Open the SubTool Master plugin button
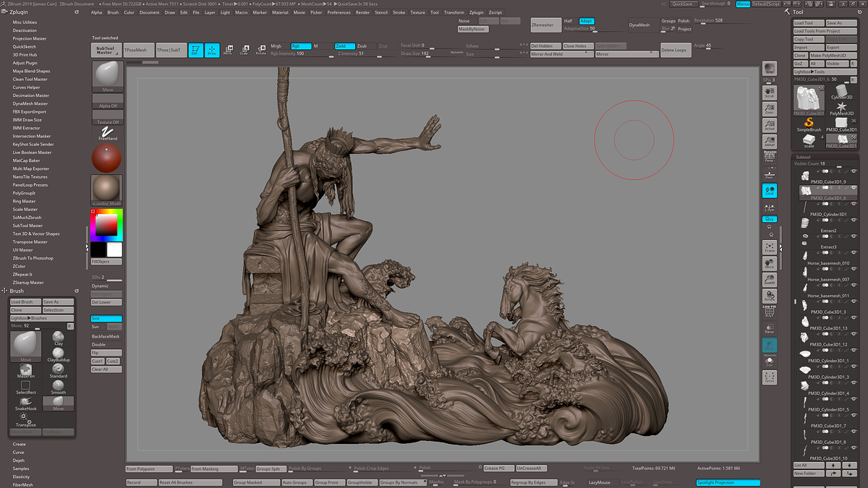 (x=106, y=50)
